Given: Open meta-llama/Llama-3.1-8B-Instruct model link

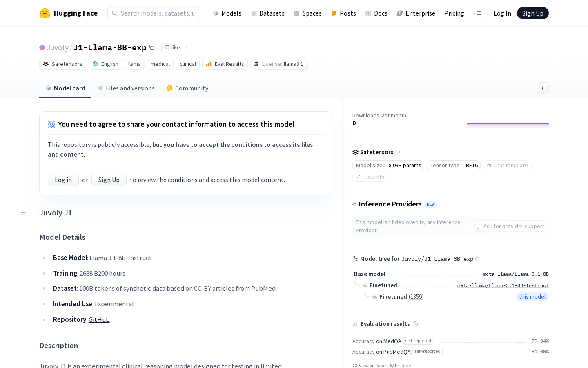Looking at the screenshot, I should coord(503,285).
